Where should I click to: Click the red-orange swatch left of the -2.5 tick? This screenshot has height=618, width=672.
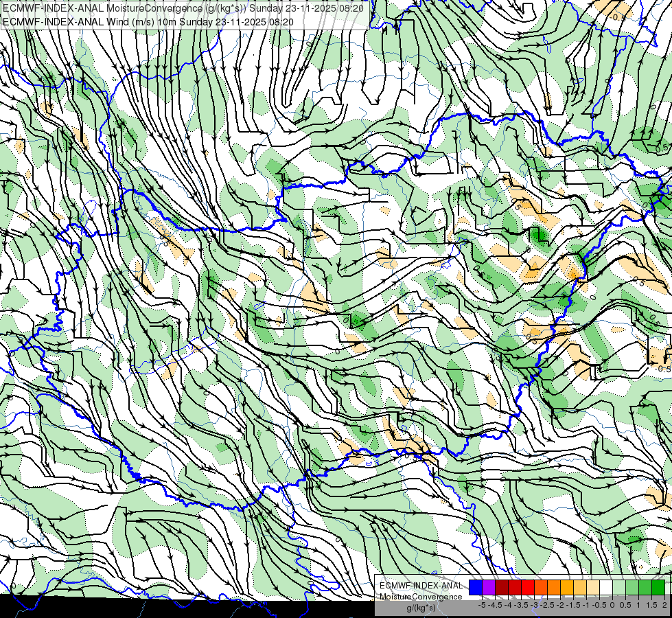tap(541, 588)
